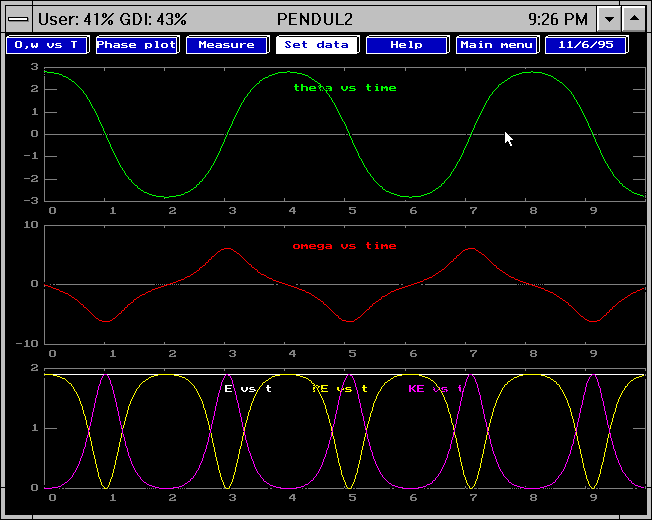Return to Main menu
Image resolution: width=652 pixels, height=520 pixels.
click(497, 45)
